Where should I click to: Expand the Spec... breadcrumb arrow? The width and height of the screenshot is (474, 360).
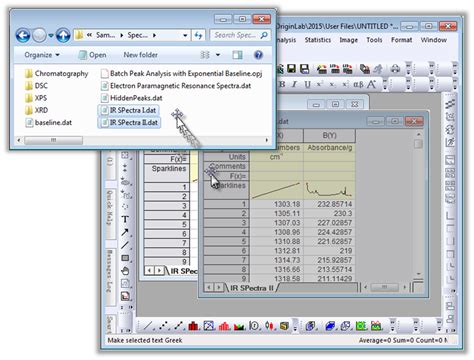click(154, 35)
